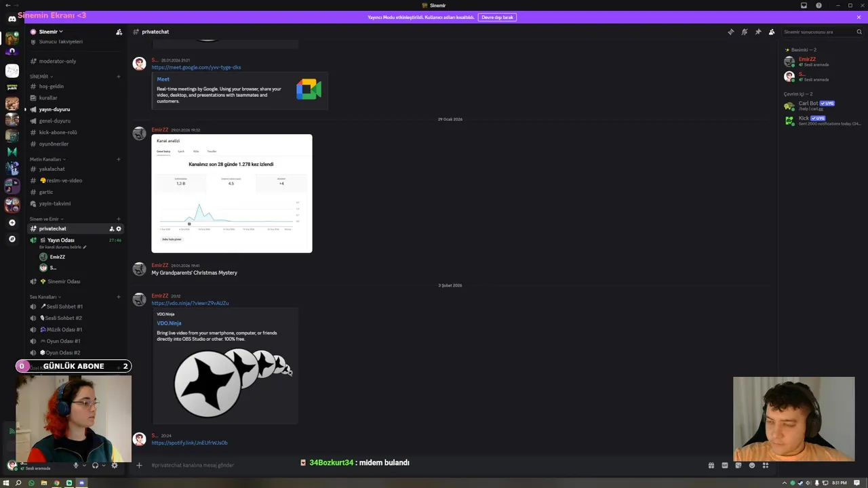Screen dimensions: 868x488
Task: Toggle the member list icon
Action: click(771, 32)
